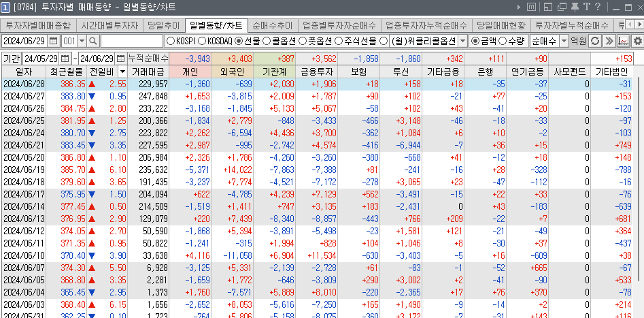This screenshot has width=644, height=318.
Task: Expand the 위클리콜옵션 dropdown arrow
Action: click(x=462, y=42)
